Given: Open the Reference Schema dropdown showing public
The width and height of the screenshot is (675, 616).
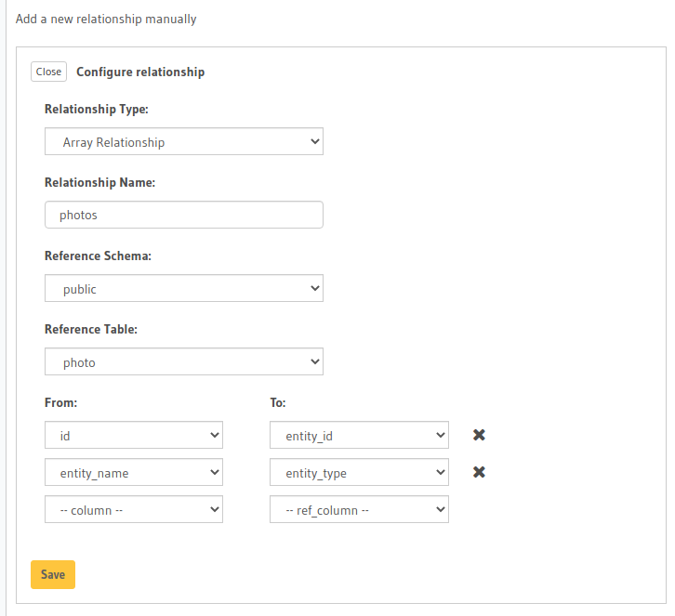Looking at the screenshot, I should click(184, 288).
